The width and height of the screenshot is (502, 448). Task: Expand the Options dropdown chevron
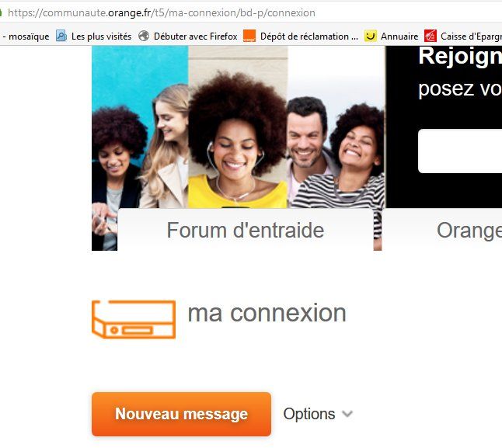347,414
